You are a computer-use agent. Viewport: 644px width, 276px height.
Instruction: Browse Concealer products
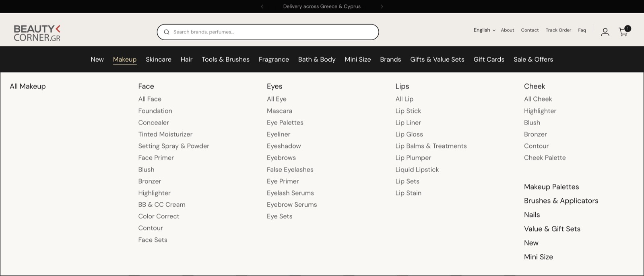(153, 122)
